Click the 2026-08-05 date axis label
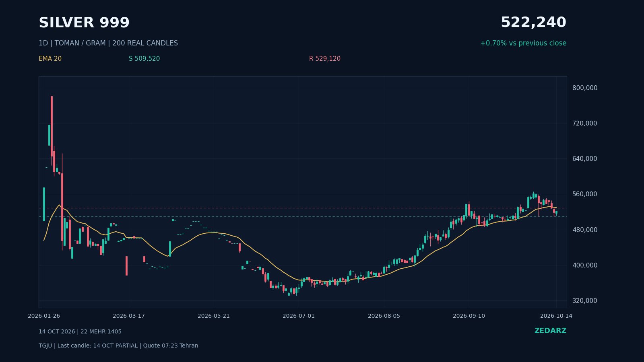Image resolution: width=644 pixels, height=362 pixels. [x=384, y=316]
